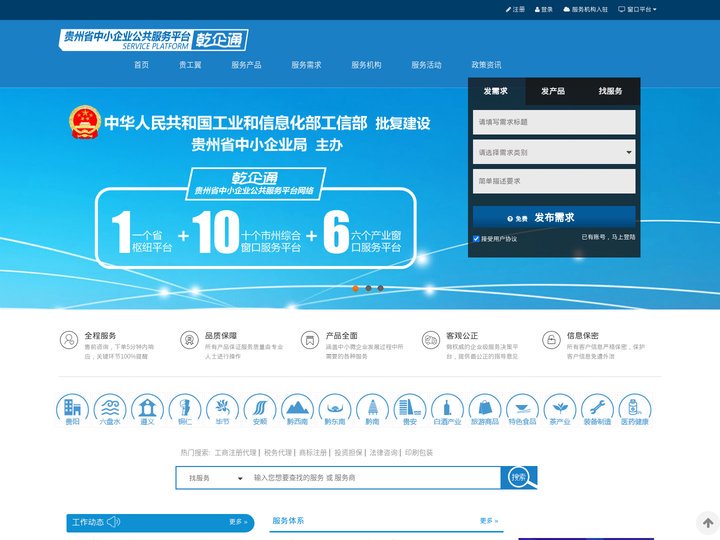The height and width of the screenshot is (540, 720).
Task: Click hot search 法律咨询
Action: [x=383, y=452]
